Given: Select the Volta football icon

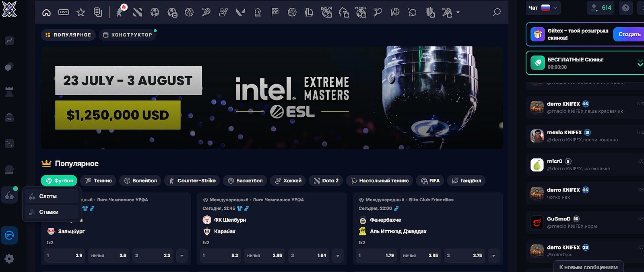Looking at the screenshot, I should (x=326, y=12).
